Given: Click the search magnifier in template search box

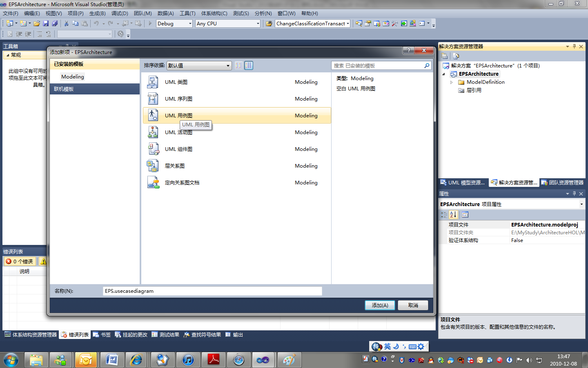Looking at the screenshot, I should pos(427,65).
